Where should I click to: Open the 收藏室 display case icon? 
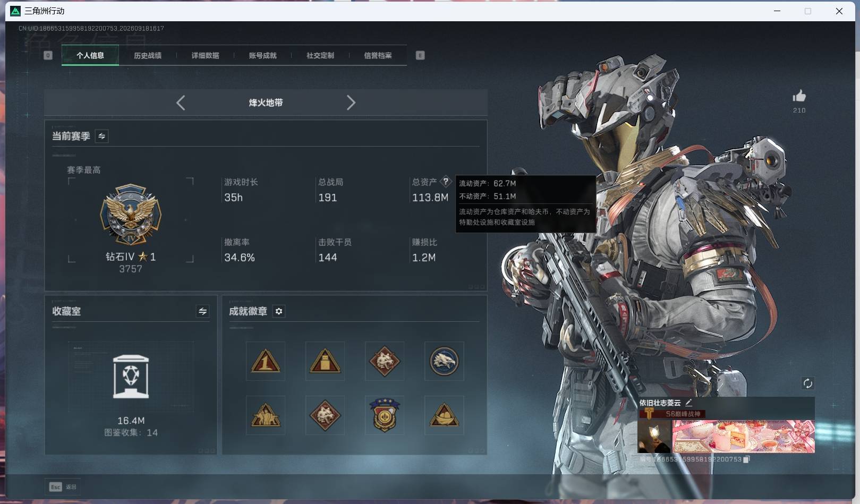point(131,377)
